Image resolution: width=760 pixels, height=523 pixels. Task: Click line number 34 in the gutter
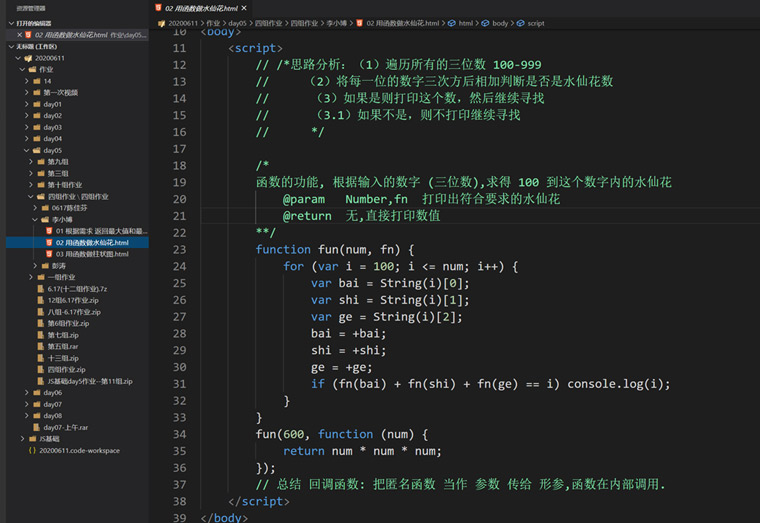179,434
